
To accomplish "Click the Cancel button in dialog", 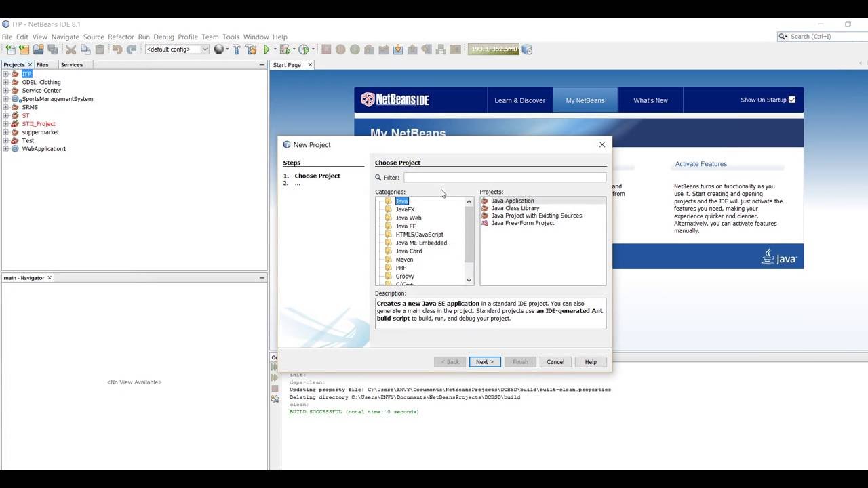I will click(555, 362).
